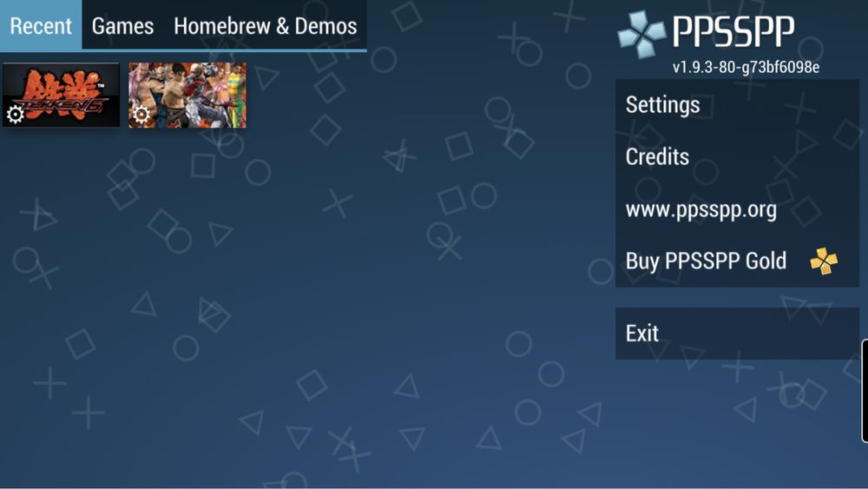Click the blue underline beneath the tab strip
The image size is (868, 489).
[183, 50]
